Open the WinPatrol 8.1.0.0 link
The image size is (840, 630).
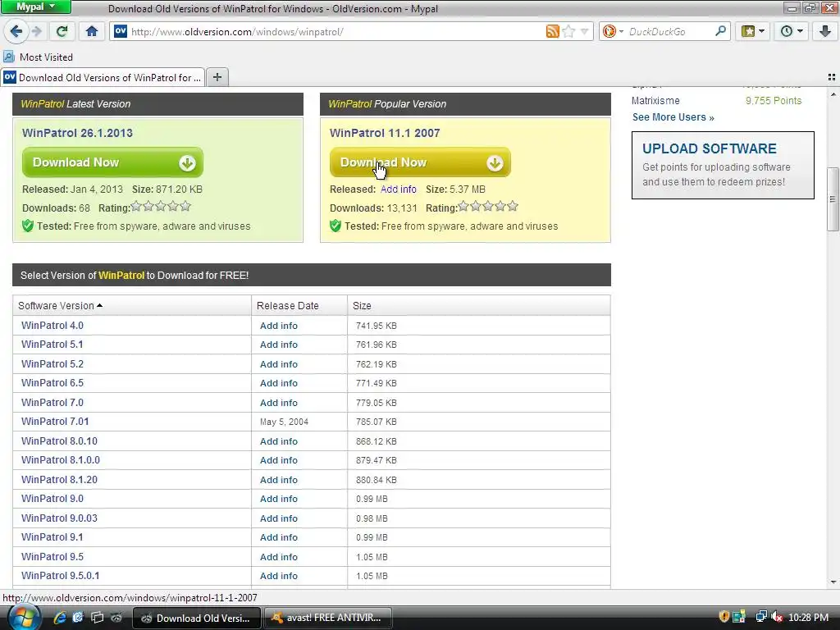click(x=61, y=460)
